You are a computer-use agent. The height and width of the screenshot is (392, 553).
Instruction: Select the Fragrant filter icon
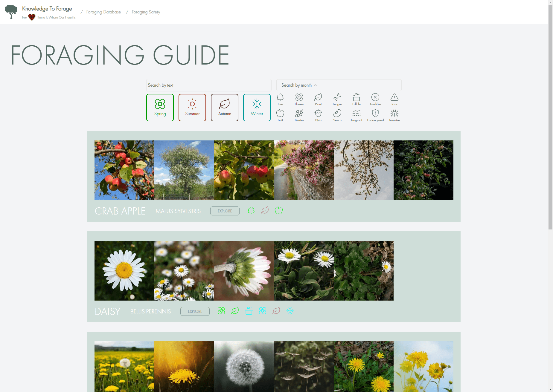pyautogui.click(x=357, y=116)
